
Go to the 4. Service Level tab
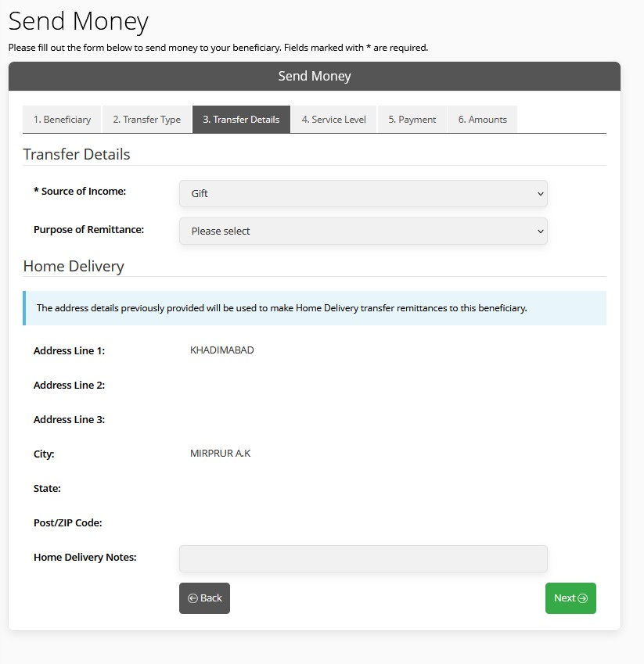(334, 120)
